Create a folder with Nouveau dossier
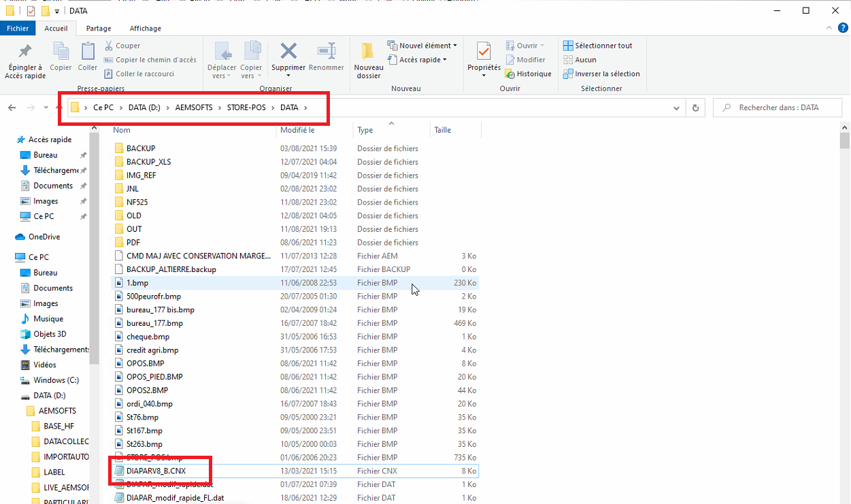 pyautogui.click(x=368, y=54)
